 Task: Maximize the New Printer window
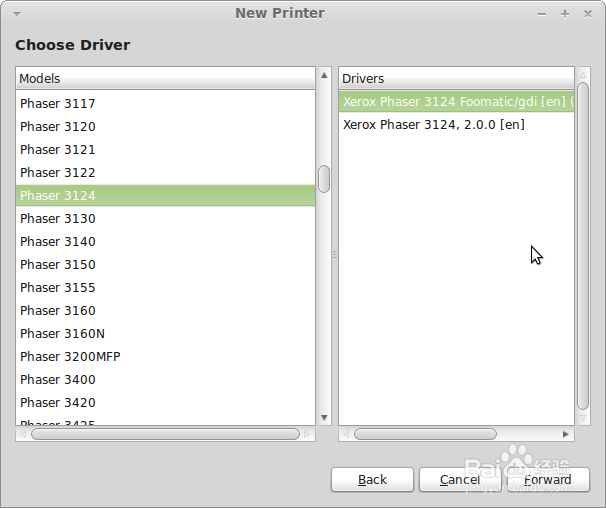point(565,14)
